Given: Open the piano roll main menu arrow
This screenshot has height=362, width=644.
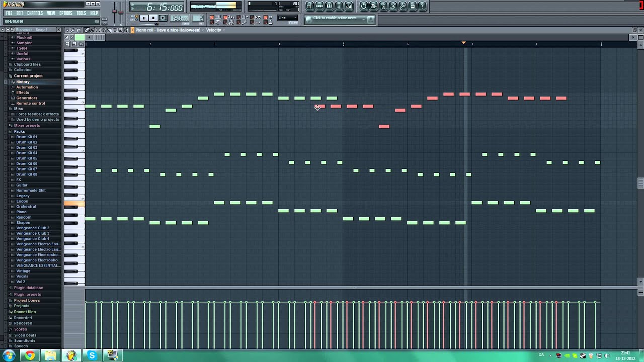Looking at the screenshot, I should click(x=67, y=30).
